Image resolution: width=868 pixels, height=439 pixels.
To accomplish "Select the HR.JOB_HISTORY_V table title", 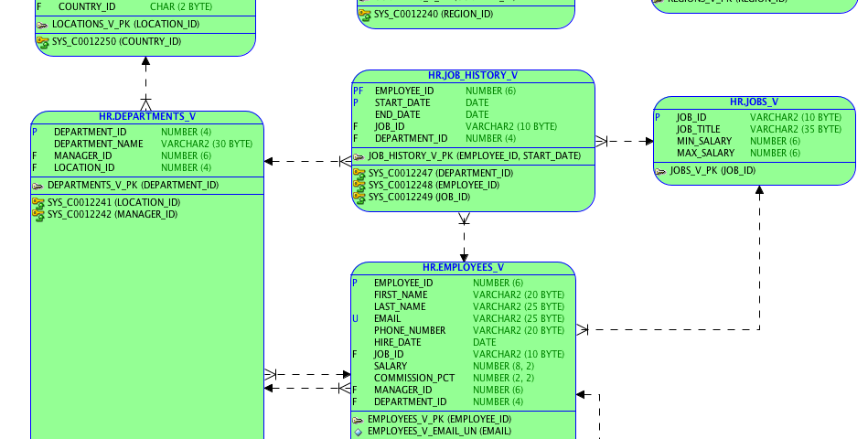I will 473,75.
